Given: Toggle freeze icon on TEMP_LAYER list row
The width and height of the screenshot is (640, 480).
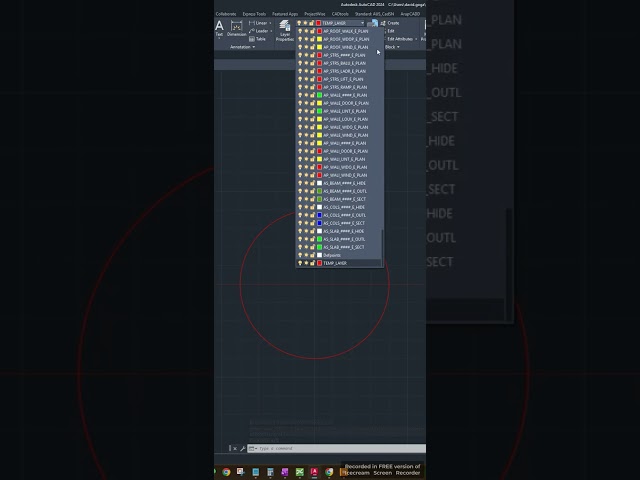Looking at the screenshot, I should [x=306, y=263].
